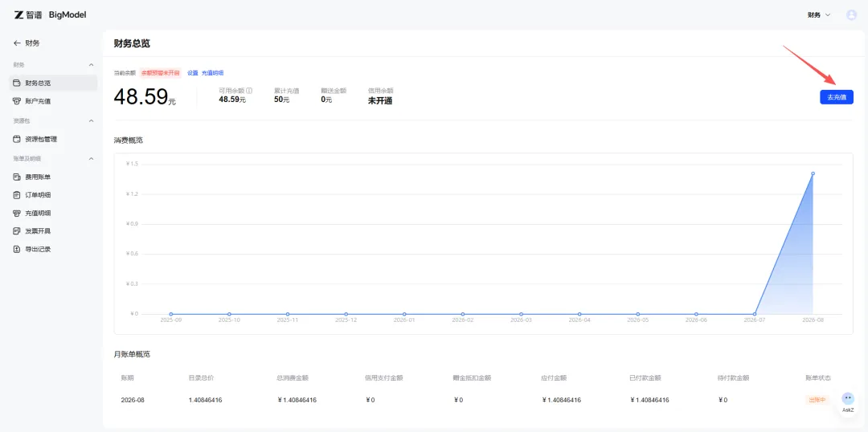This screenshot has width=868, height=432.
Task: Click the 2026-07 data point on chart
Action: click(755, 314)
